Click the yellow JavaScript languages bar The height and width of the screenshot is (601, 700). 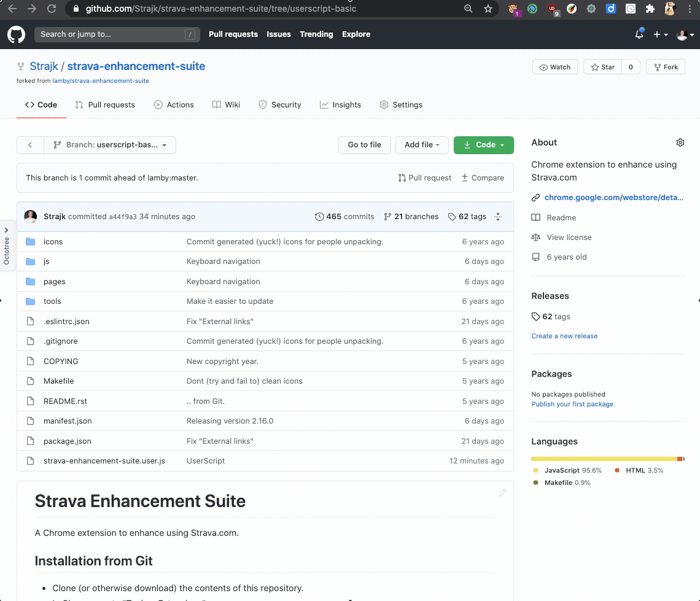click(x=604, y=459)
